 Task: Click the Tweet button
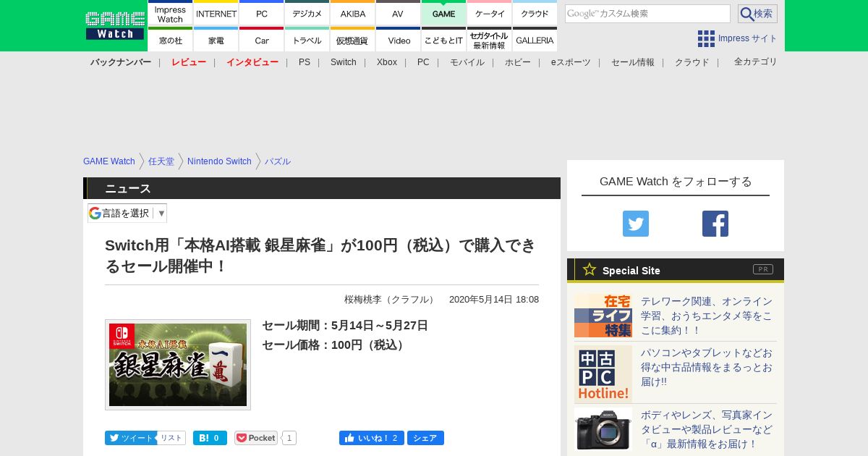click(130, 438)
